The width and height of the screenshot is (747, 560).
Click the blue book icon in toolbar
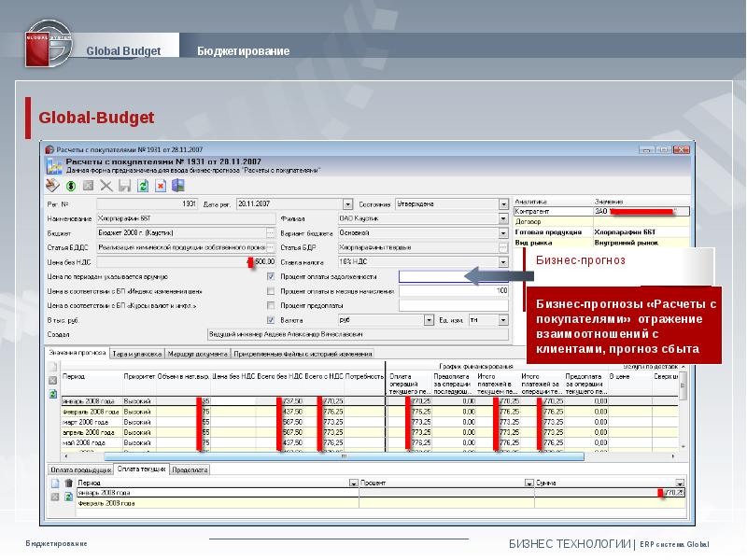178,186
